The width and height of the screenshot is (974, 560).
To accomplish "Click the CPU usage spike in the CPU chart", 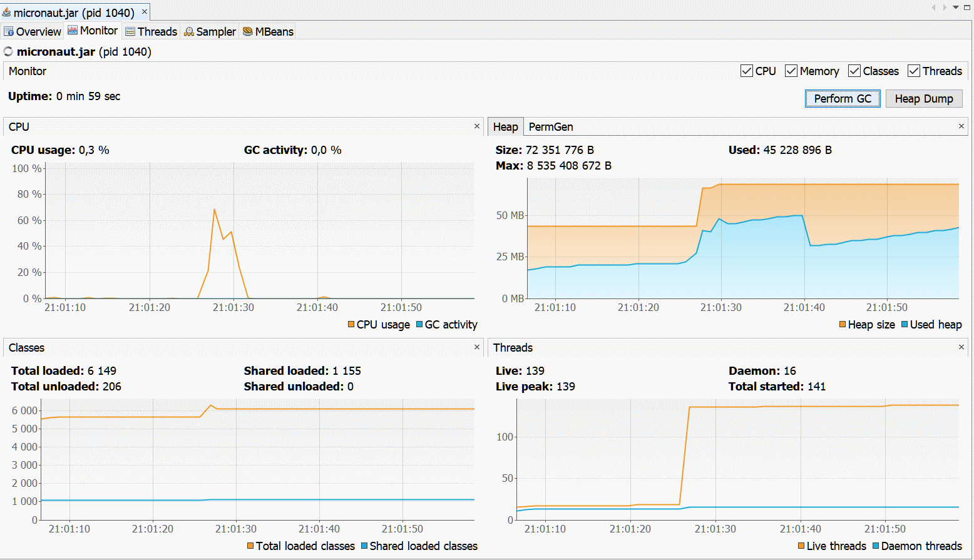I will click(x=215, y=211).
